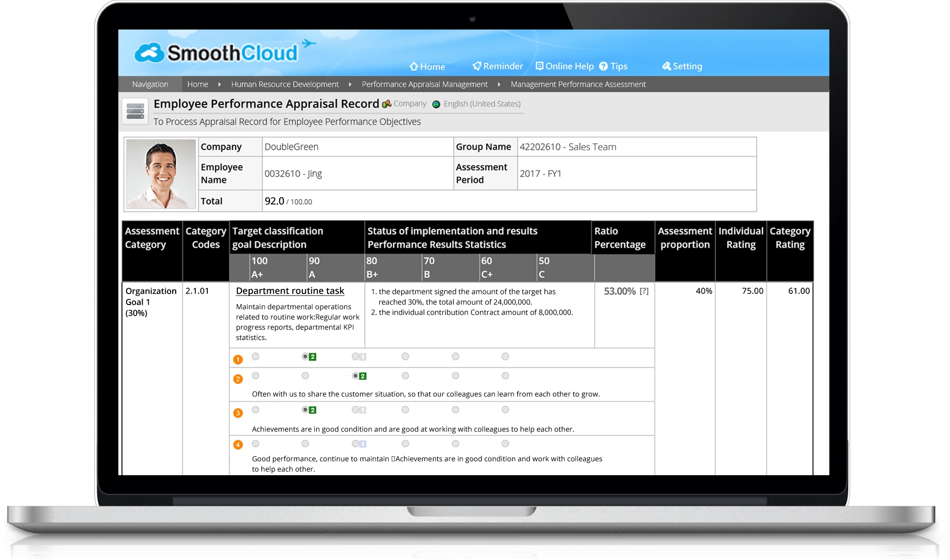Image resolution: width=950 pixels, height=560 pixels.
Task: Open the Human Resource Development breadcrumb menu
Action: [x=285, y=84]
